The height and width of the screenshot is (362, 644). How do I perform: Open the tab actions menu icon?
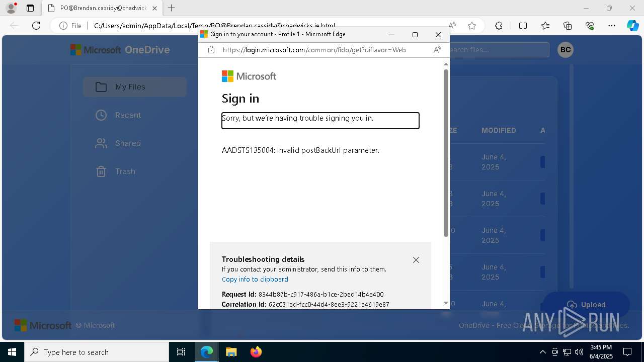pos(30,8)
